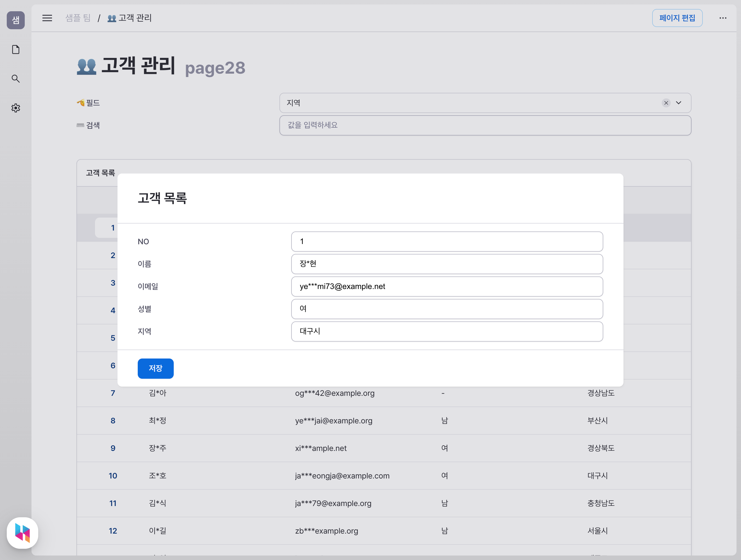Expand the 지역 field dropdown chevron
Screen dimensions: 741x560
click(x=679, y=103)
